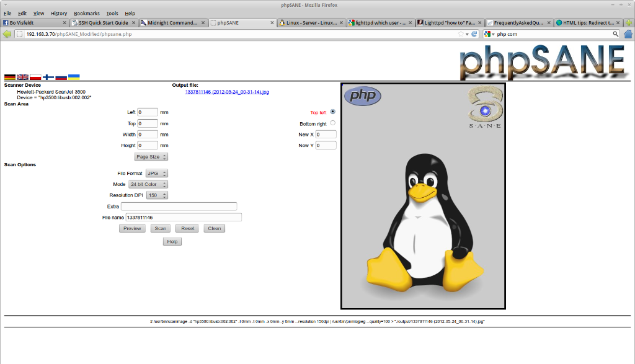Click the Tux penguin preview image
Image resolution: width=635 pixels, height=364 pixels.
[423, 197]
